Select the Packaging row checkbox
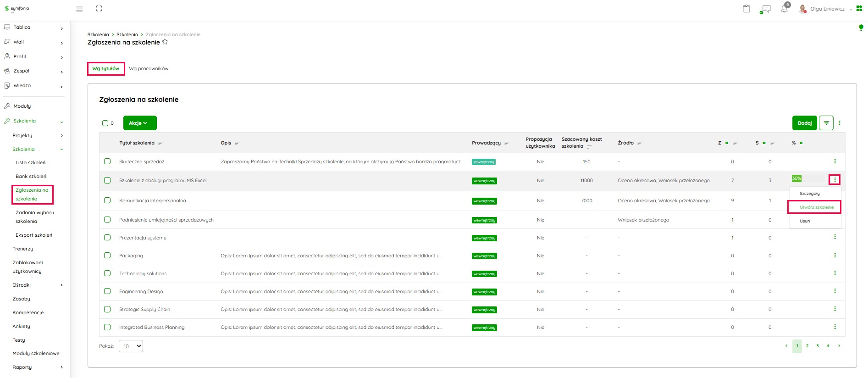This screenshot has width=868, height=378. pos(107,256)
